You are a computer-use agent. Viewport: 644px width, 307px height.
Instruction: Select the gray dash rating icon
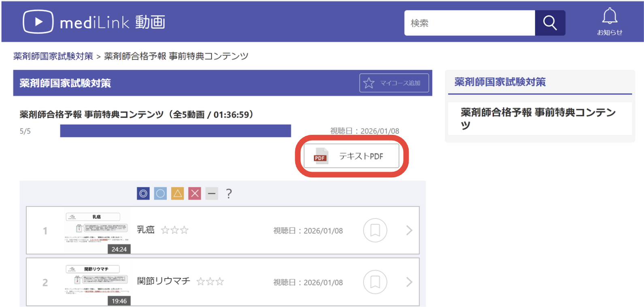(x=211, y=194)
